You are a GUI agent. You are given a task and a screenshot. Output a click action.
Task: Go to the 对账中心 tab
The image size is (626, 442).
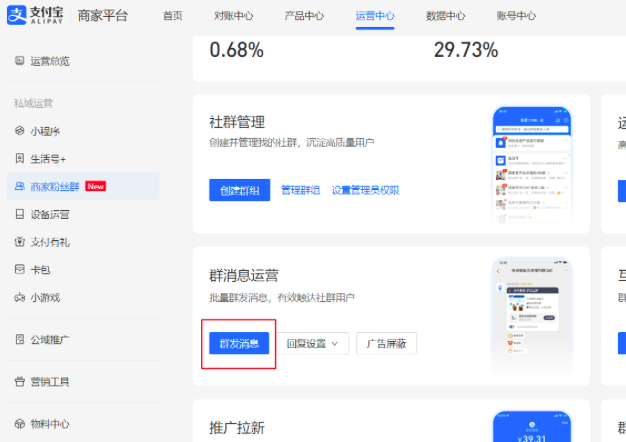tap(233, 16)
